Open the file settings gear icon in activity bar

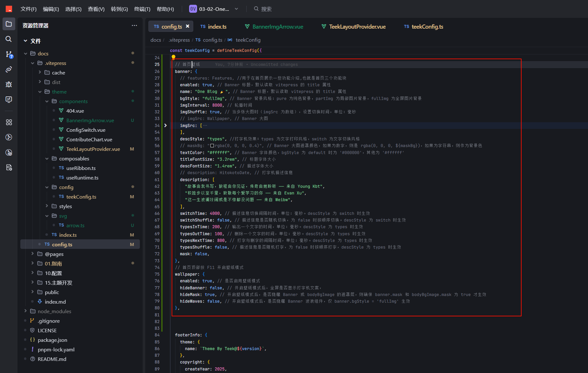click(x=9, y=167)
